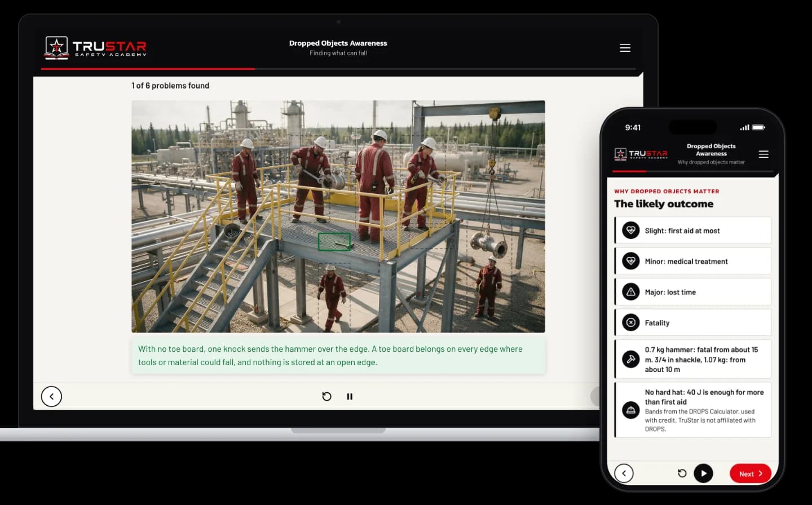Click the hard hat icon beside 'No hard hat'

[631, 410]
